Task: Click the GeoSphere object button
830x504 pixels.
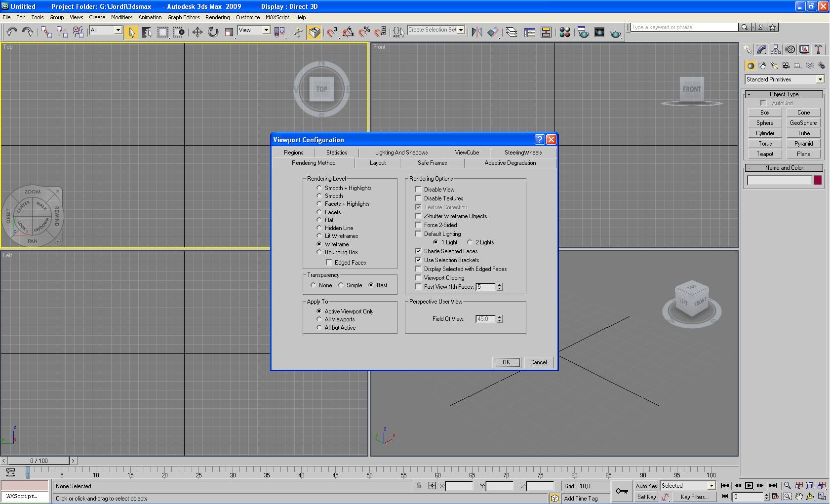Action: [x=803, y=123]
